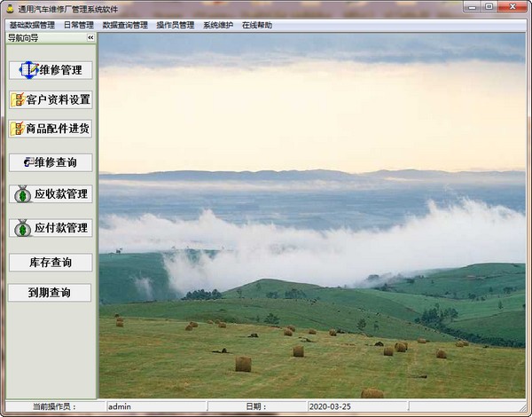Open the 基础数据管理 menu

click(32, 25)
